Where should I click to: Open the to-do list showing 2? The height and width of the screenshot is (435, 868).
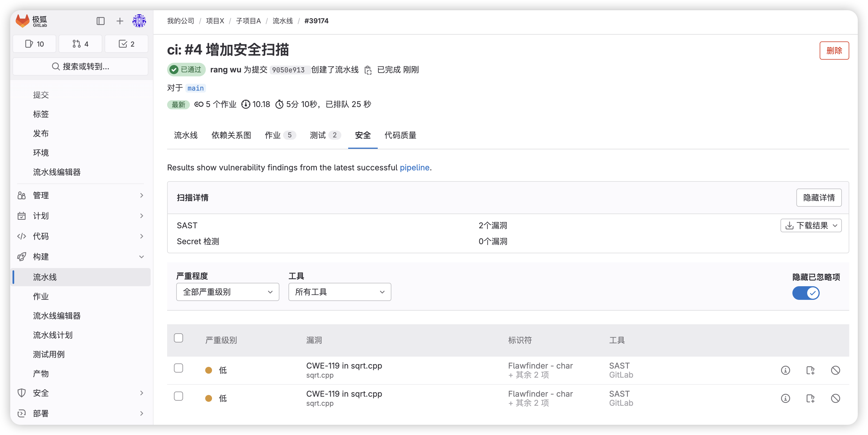126,44
